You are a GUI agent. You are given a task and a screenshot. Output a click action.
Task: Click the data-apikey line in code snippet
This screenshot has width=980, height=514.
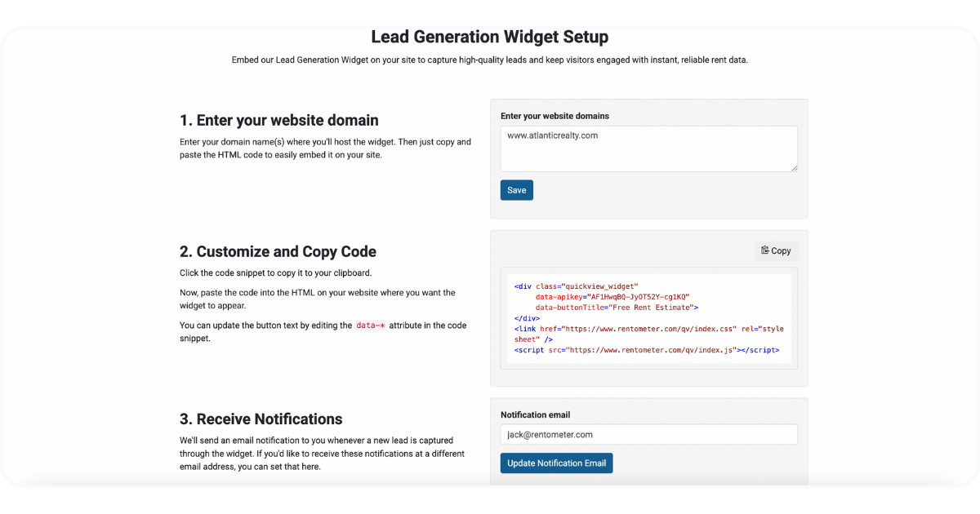612,297
